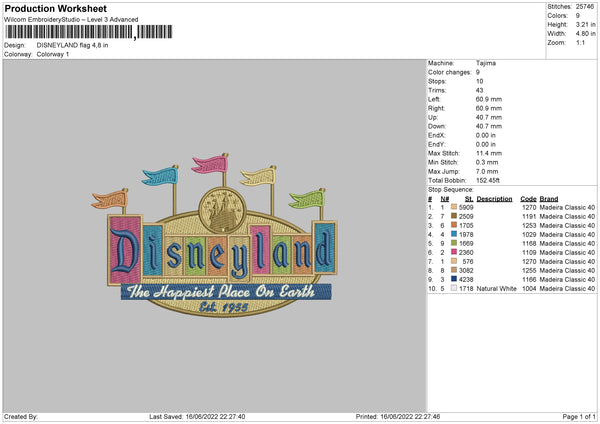Click the brown swatch beside 2509

(x=454, y=216)
